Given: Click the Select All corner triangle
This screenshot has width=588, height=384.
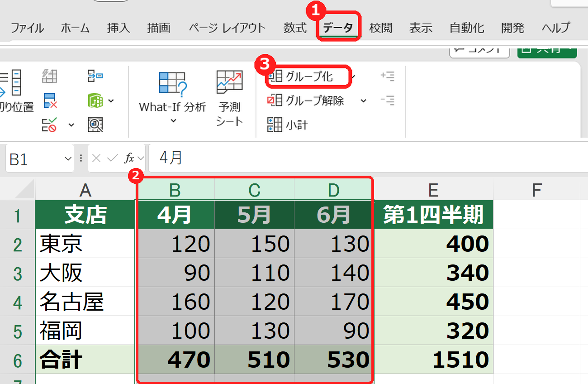Looking at the screenshot, I should (x=24, y=190).
